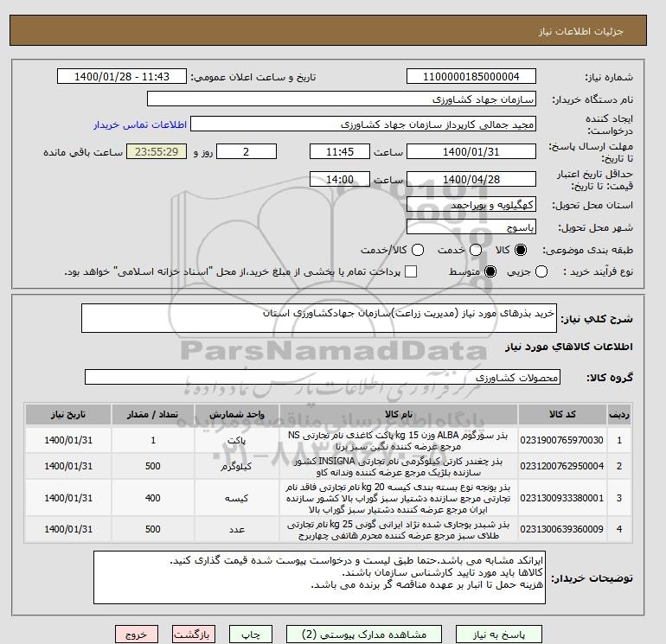Click the city field یاسوج
The width and height of the screenshot is (666, 644).
[471, 226]
